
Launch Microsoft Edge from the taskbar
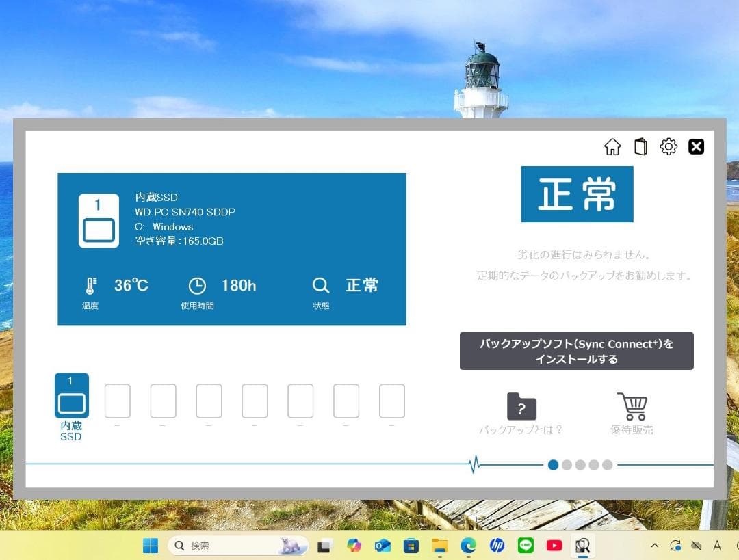pyautogui.click(x=468, y=546)
